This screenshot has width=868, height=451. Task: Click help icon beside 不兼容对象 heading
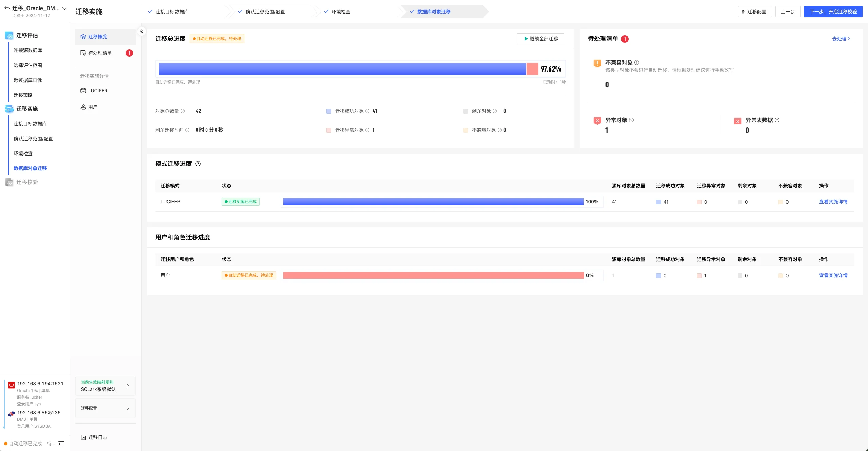pyautogui.click(x=637, y=62)
